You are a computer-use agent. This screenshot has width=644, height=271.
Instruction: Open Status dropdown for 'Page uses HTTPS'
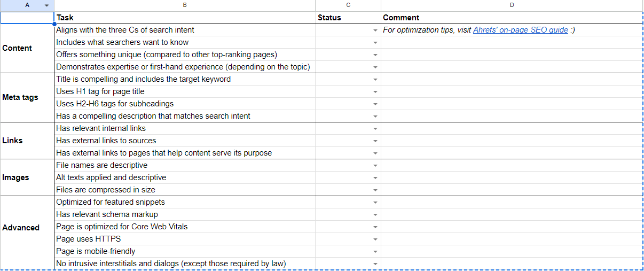click(375, 239)
